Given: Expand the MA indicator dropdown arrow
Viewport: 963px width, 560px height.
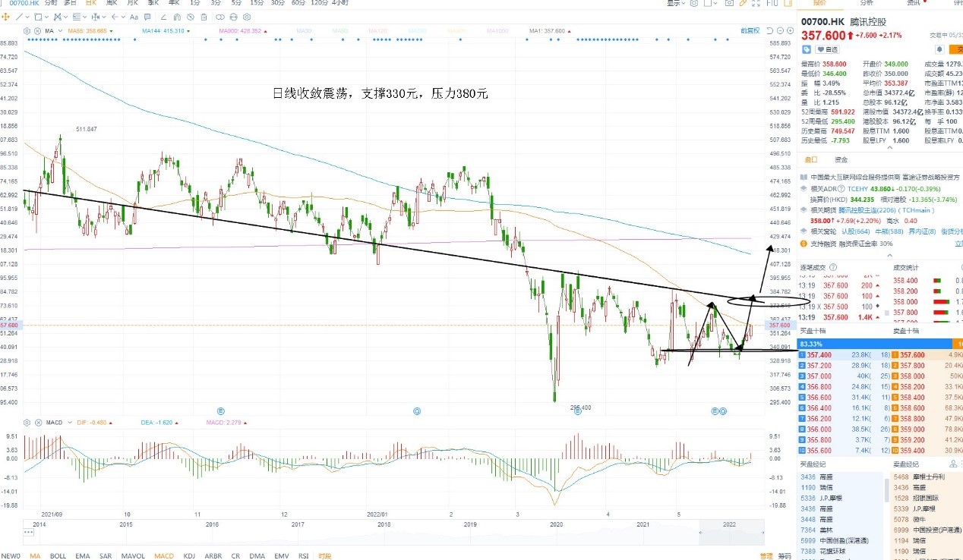Looking at the screenshot, I should point(60,31).
